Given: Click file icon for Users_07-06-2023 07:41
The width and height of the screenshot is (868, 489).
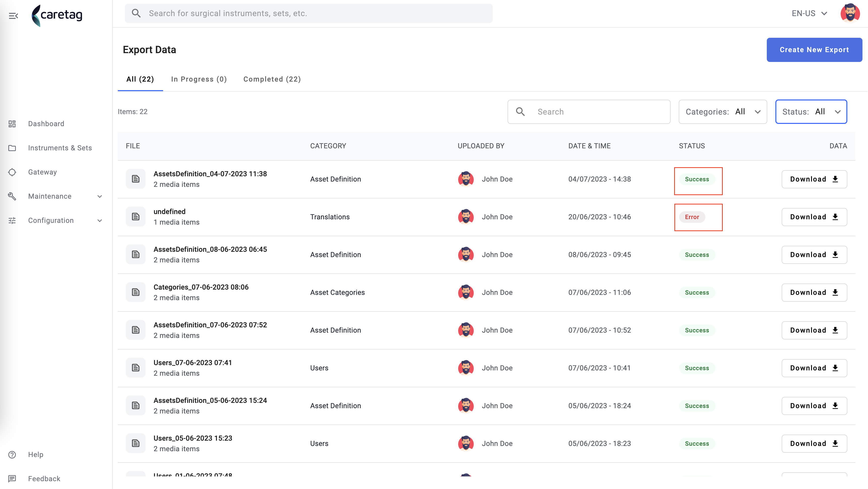Looking at the screenshot, I should 135,368.
